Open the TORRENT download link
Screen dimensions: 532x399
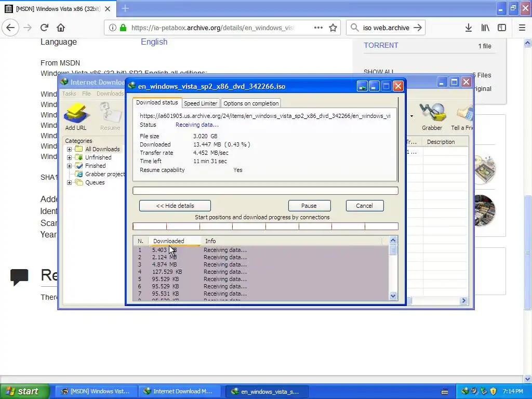pyautogui.click(x=381, y=46)
